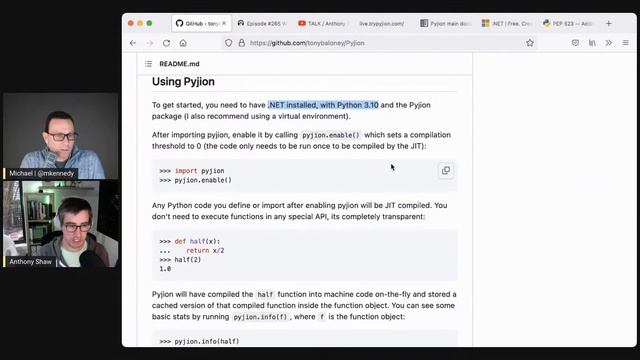Click the '>>> half(2)' code line
Screen dimensions: 640x360
180,260
